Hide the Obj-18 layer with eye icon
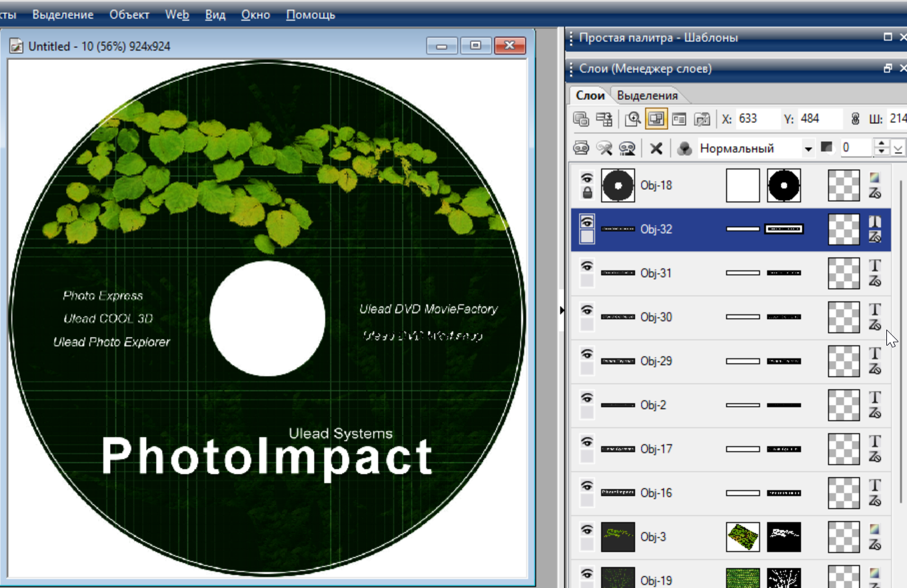 tap(587, 178)
